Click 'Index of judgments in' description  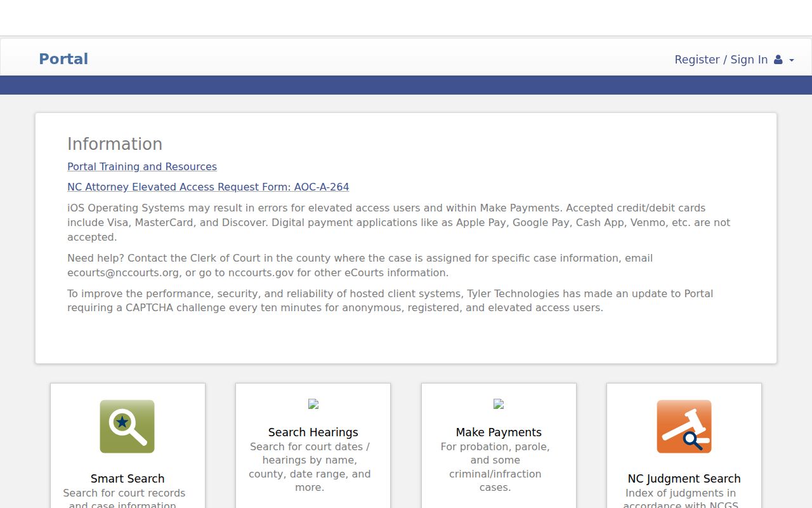[681, 498]
